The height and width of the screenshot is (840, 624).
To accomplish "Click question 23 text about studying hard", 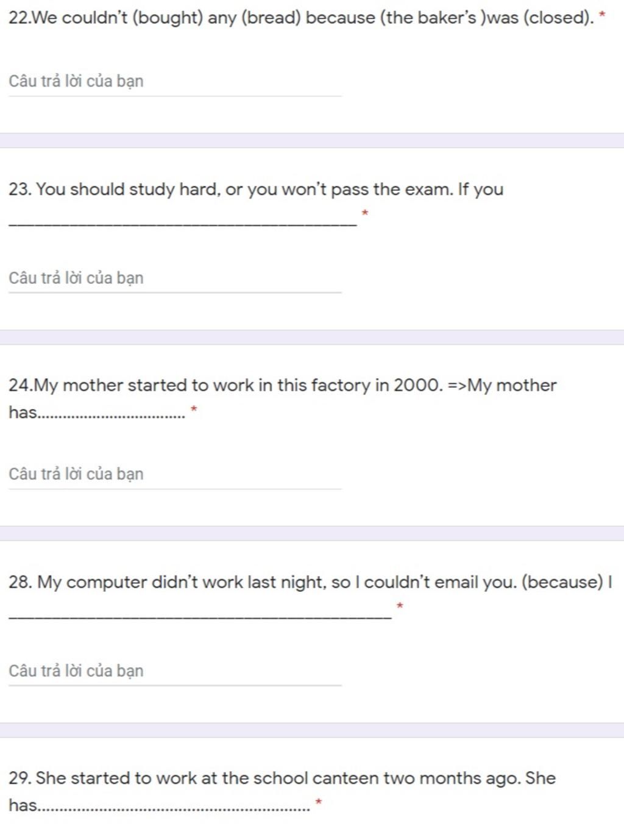I will click(256, 190).
